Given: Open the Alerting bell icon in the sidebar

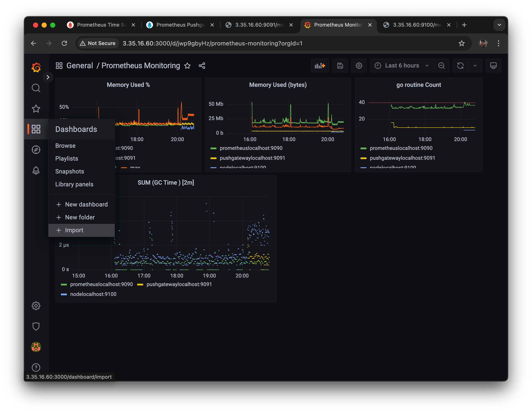Looking at the screenshot, I should (36, 170).
